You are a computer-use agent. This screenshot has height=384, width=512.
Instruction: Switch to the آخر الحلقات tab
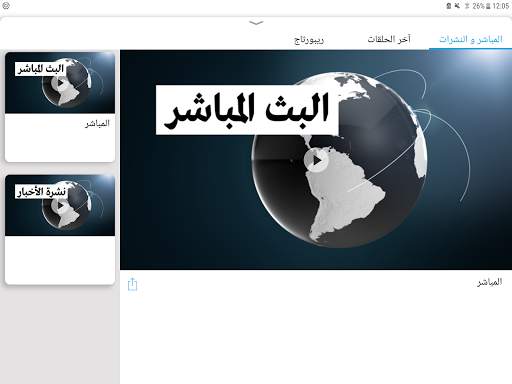pos(389,39)
